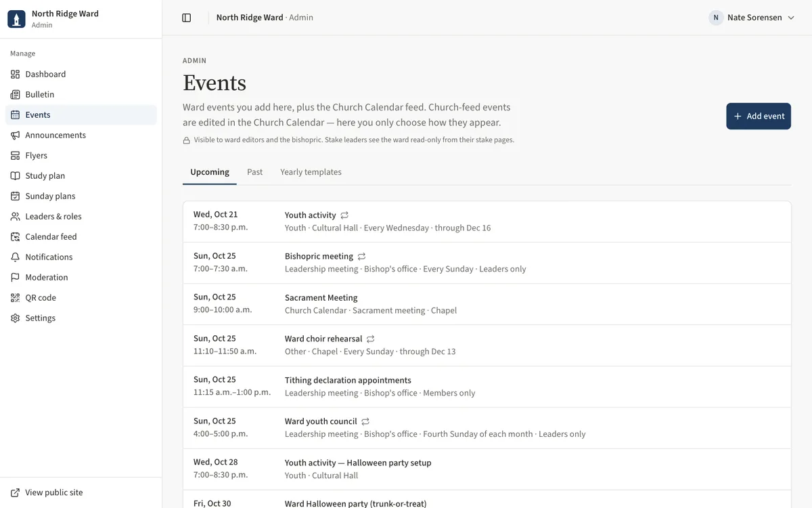Viewport: 812px width, 508px height.
Task: Click North Ridge Ward breadcrumb in header
Action: (250, 18)
